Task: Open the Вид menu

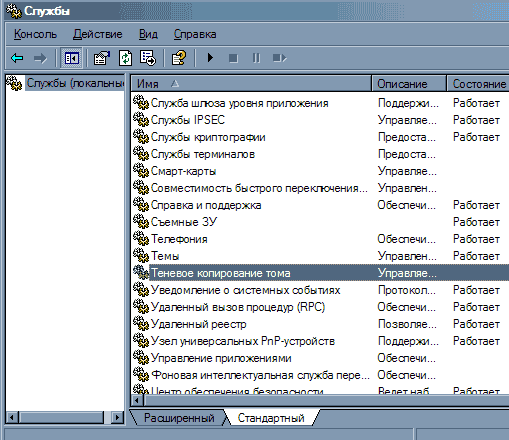Action: click(x=148, y=34)
